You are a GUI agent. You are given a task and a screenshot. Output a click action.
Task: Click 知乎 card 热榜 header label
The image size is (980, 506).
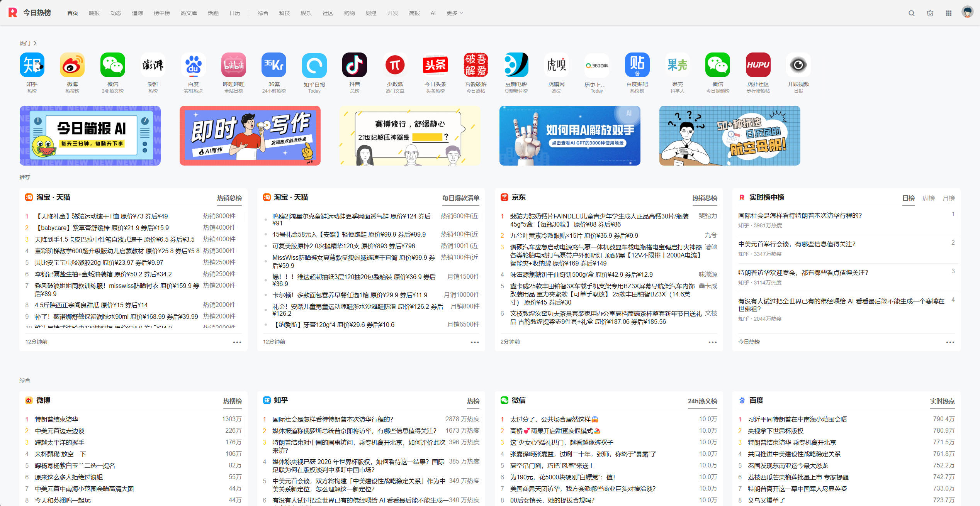point(473,401)
